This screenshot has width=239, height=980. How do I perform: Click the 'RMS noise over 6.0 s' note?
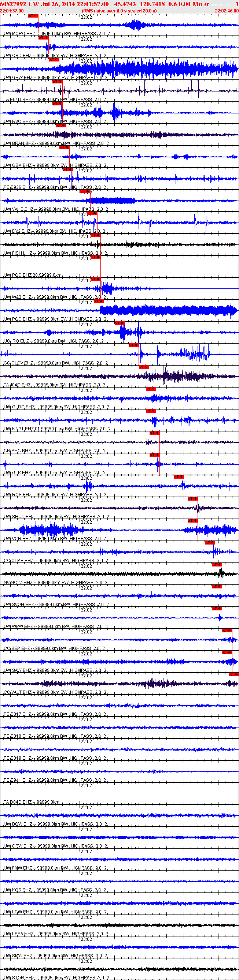pyautogui.click(x=119, y=11)
